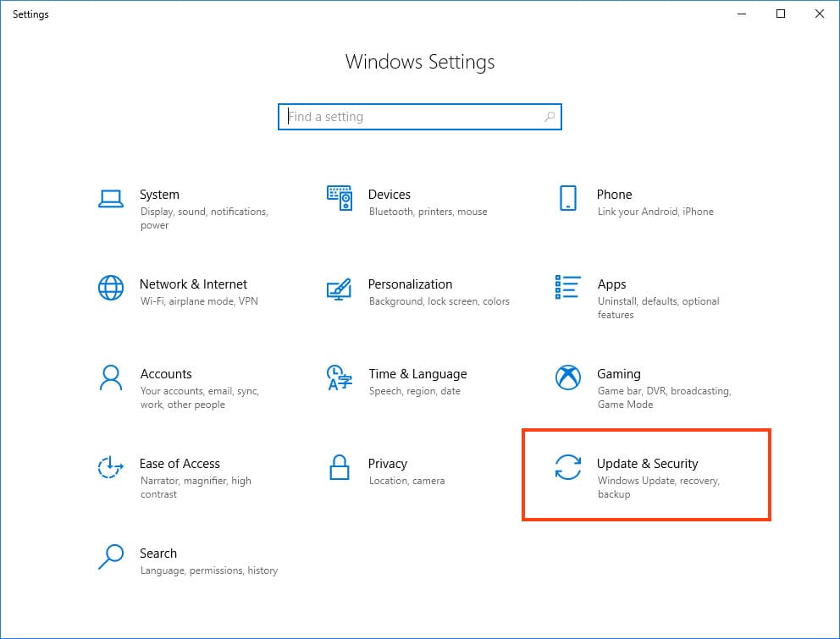Select the Network & Internet globe icon
The image size is (840, 639).
click(111, 288)
